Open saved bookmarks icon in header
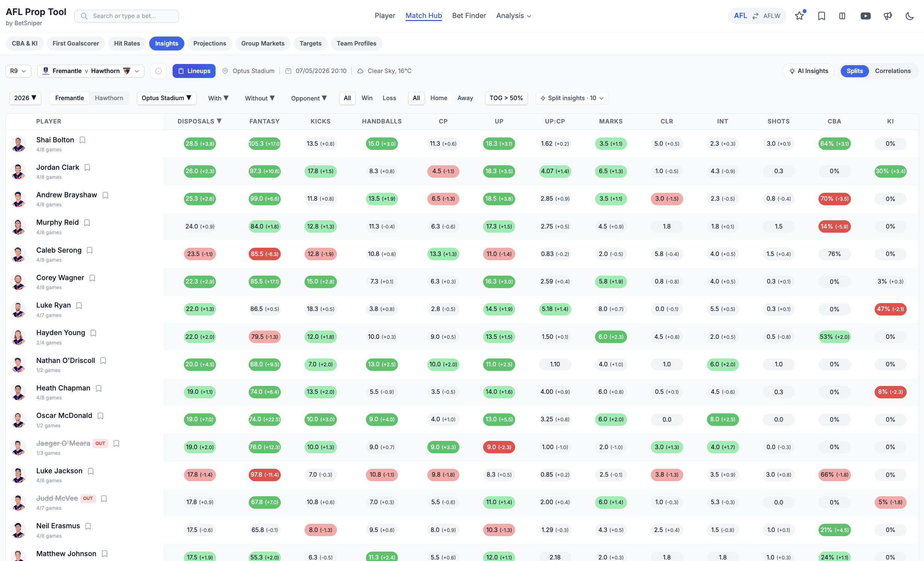The height and width of the screenshot is (561, 924). click(x=822, y=16)
